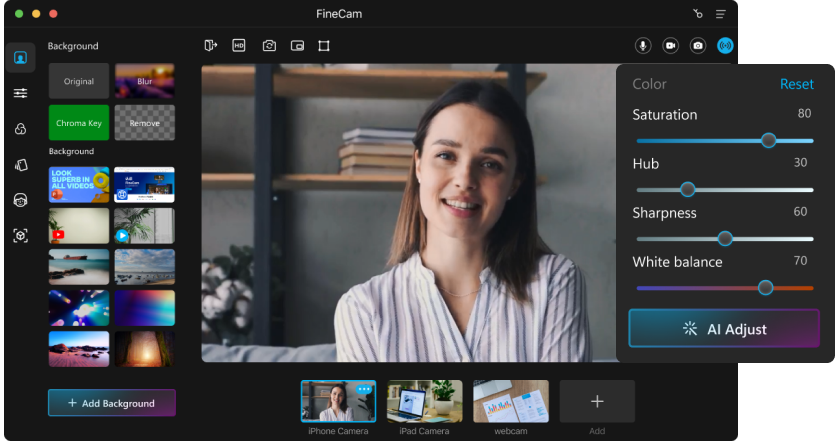Toggle the virtual camera broadcast button
Screen dimensions: 835x441
[725, 46]
